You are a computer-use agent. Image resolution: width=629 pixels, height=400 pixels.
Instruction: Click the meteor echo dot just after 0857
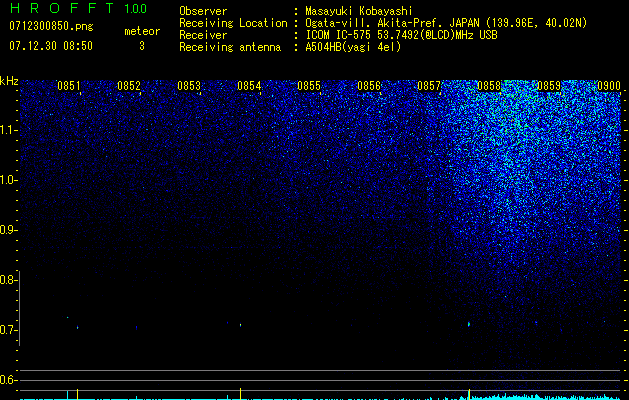pos(469,324)
